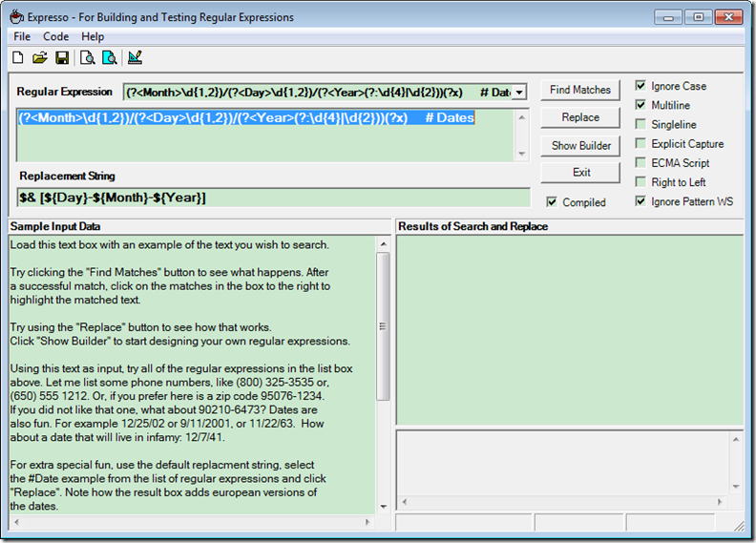
Task: Open the Code menu
Action: pyautogui.click(x=56, y=36)
